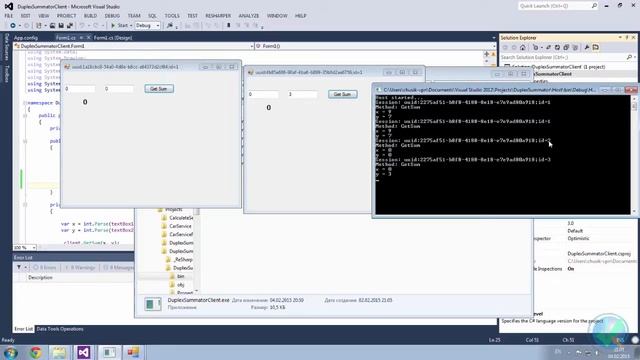
Task: Click Get Sum in the second form window
Action: click(342, 94)
